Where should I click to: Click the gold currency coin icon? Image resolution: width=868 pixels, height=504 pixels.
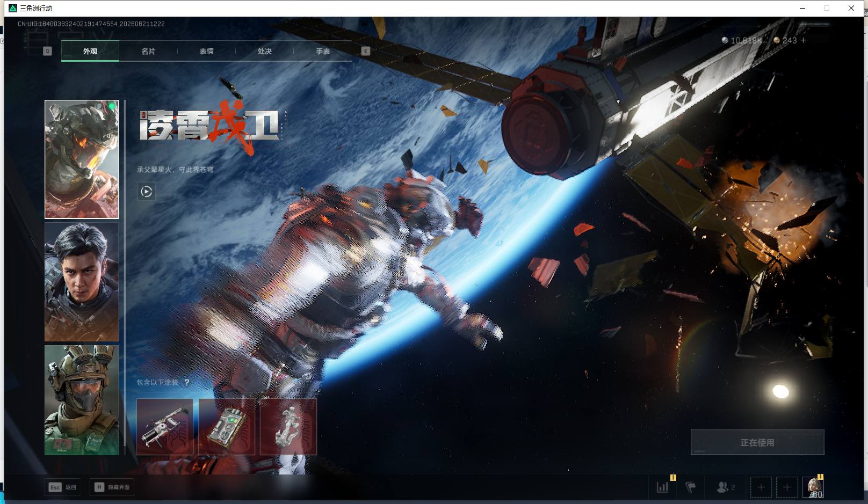(777, 40)
